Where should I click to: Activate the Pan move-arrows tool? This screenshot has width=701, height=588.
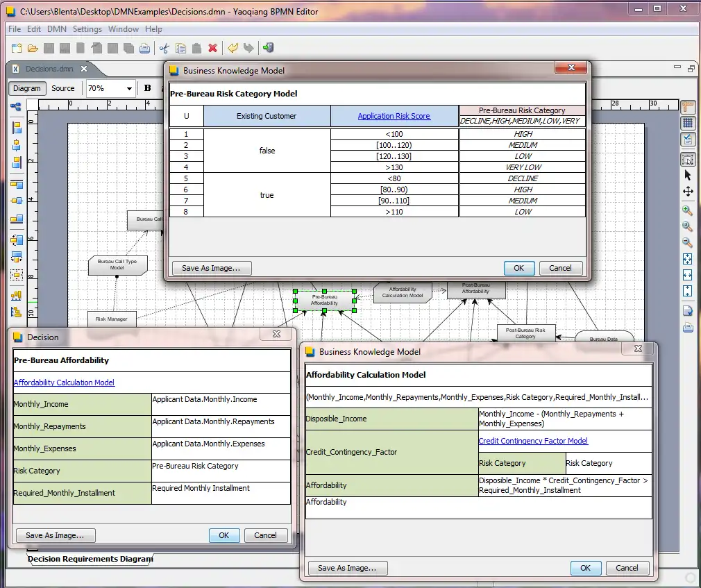pyautogui.click(x=687, y=192)
